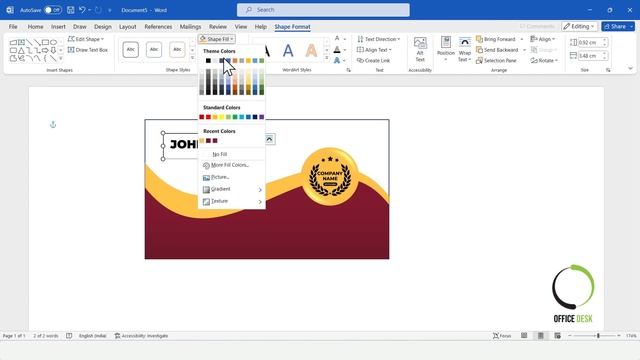
Task: Click the shape width field
Action: point(589,56)
